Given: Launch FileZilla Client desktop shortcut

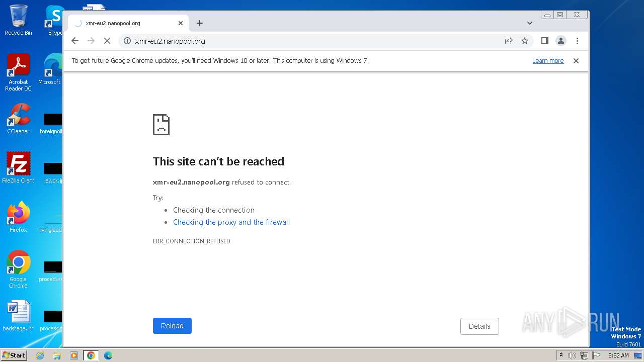Looking at the screenshot, I should (x=18, y=168).
